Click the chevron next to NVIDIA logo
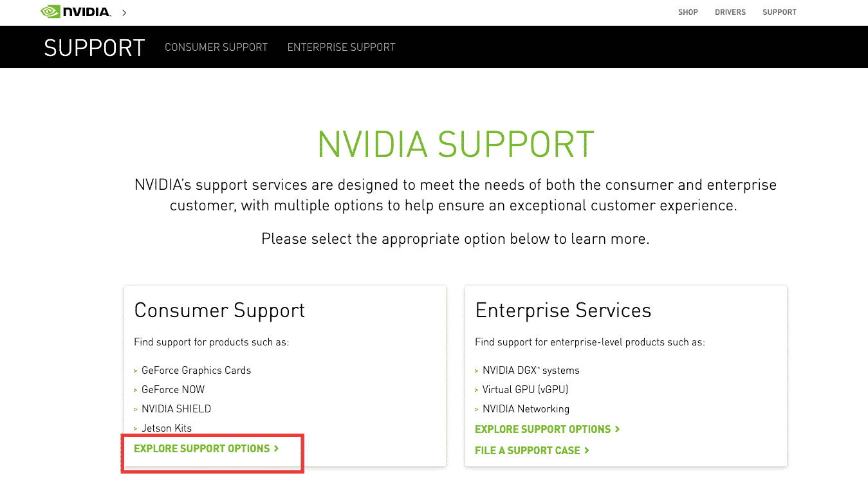The width and height of the screenshot is (868, 496). (124, 12)
